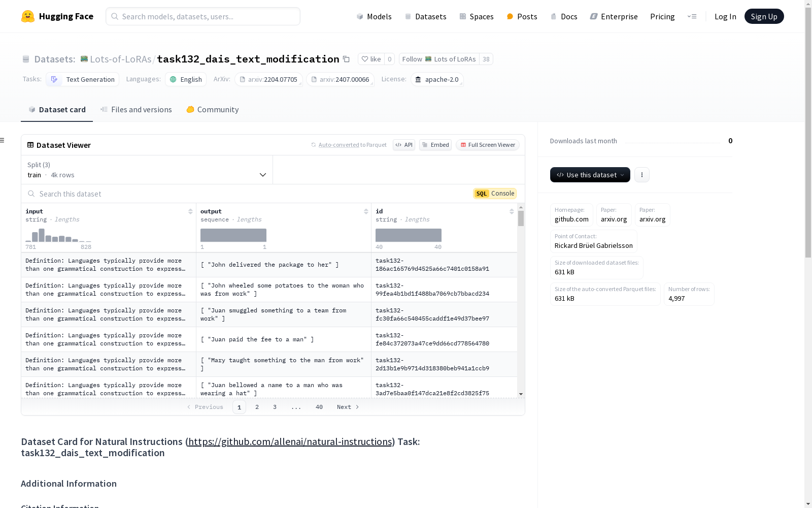812x508 pixels.
Task: Click the id column length bar
Action: click(409, 235)
